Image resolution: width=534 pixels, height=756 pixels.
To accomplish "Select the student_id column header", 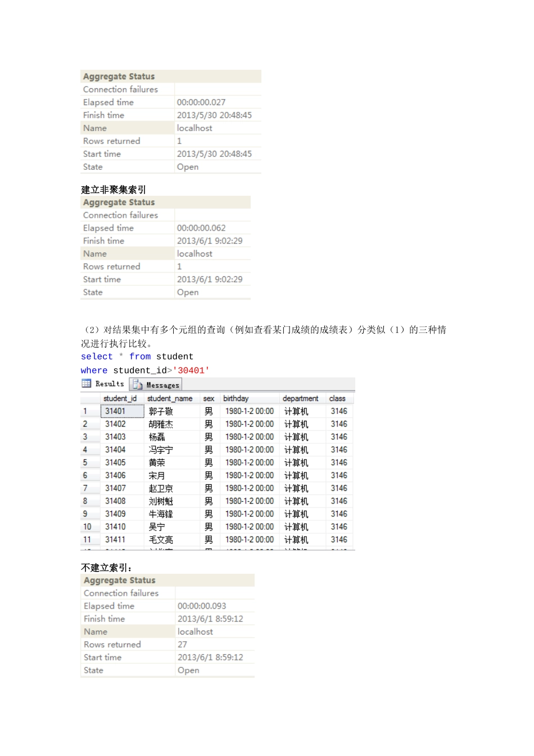I will coord(120,398).
